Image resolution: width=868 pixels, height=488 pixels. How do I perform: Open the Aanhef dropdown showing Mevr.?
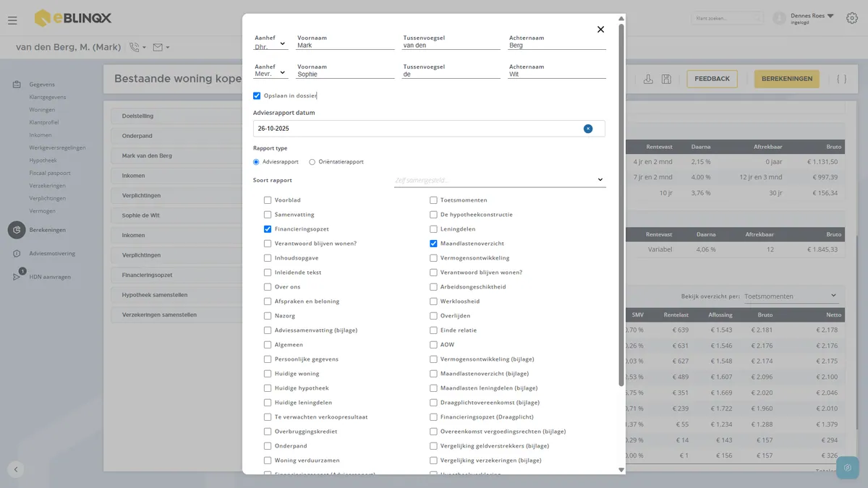pos(271,74)
